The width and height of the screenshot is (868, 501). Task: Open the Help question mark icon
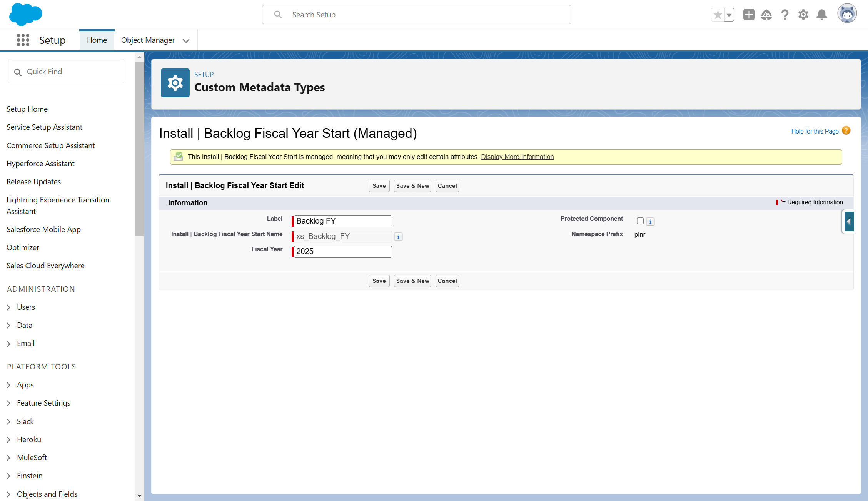pyautogui.click(x=785, y=15)
